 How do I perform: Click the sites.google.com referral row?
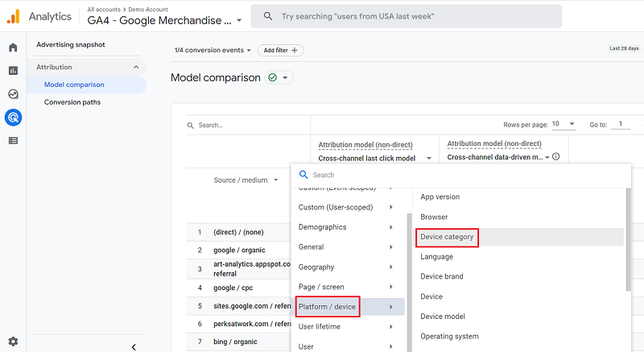[238, 306]
